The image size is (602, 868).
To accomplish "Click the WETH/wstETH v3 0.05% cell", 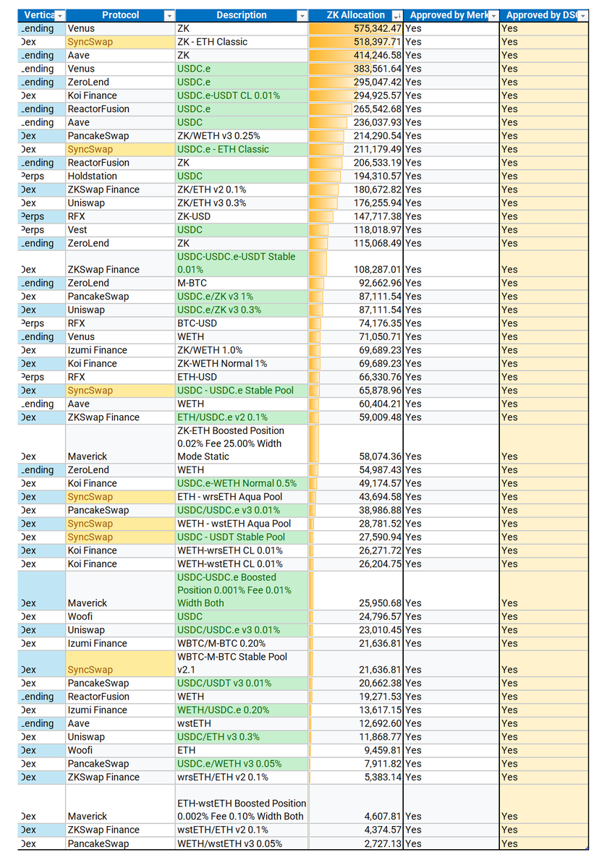I will tap(242, 843).
